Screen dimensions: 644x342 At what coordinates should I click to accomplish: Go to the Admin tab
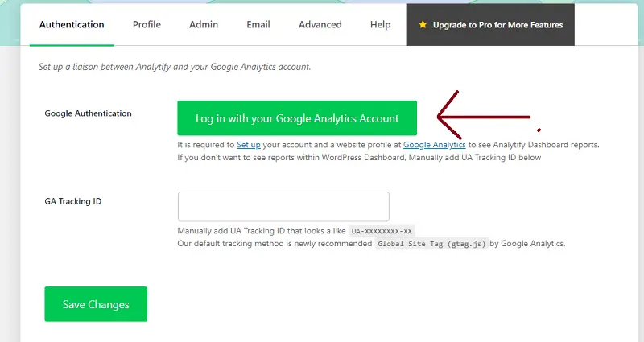(204, 24)
